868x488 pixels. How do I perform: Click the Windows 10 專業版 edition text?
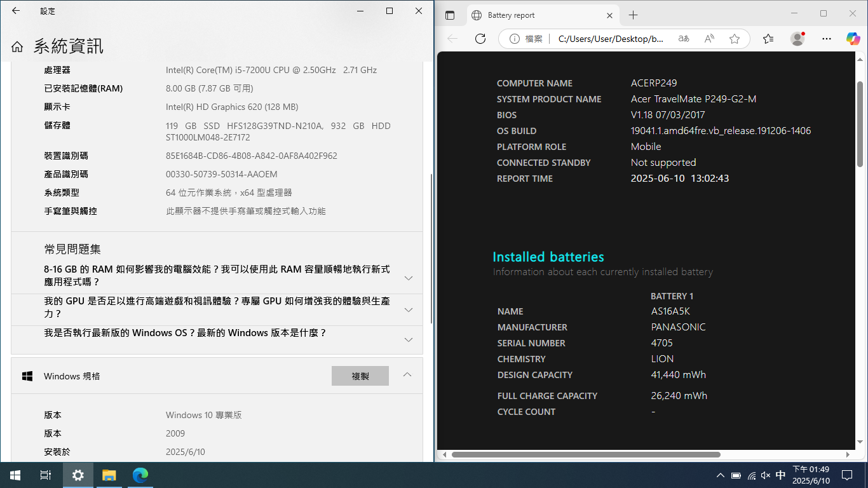(204, 415)
